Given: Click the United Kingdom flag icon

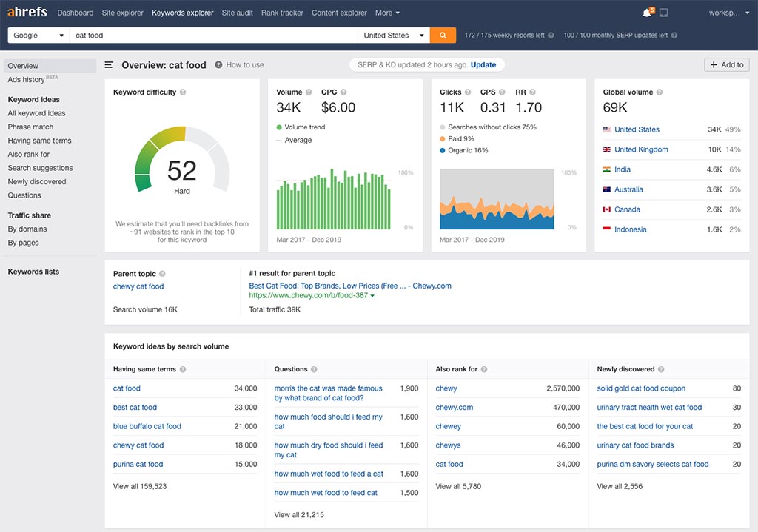Looking at the screenshot, I should 607,149.
